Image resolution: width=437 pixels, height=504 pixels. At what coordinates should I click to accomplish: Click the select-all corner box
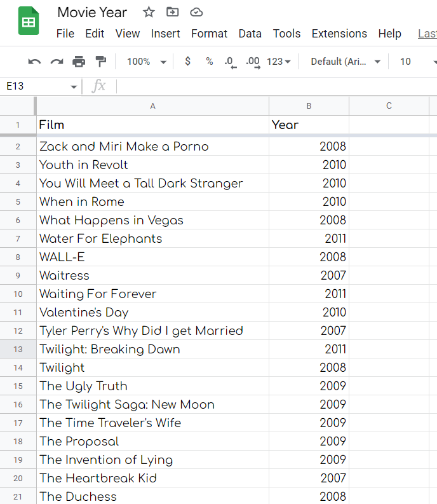[x=18, y=106]
